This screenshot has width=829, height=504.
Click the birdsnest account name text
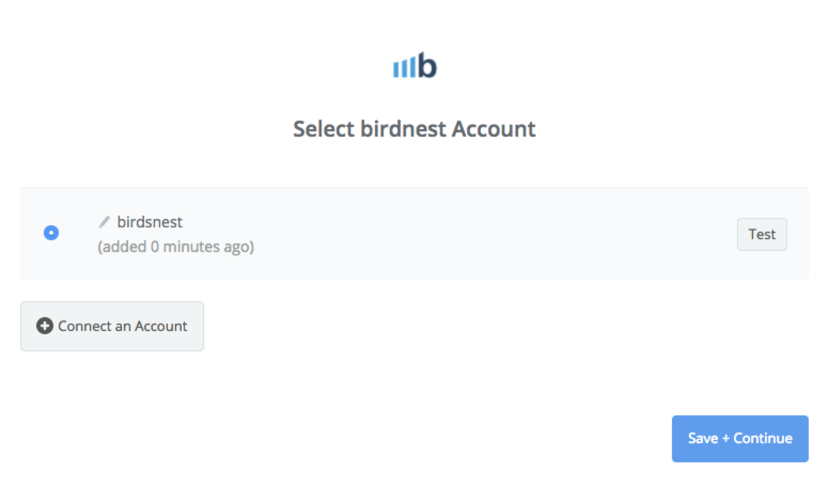click(150, 222)
